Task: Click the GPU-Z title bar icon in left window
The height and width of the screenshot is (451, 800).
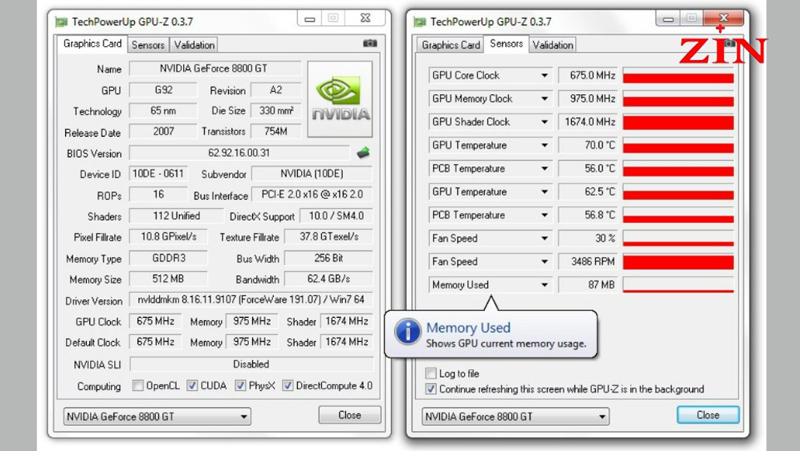Action: tap(61, 22)
